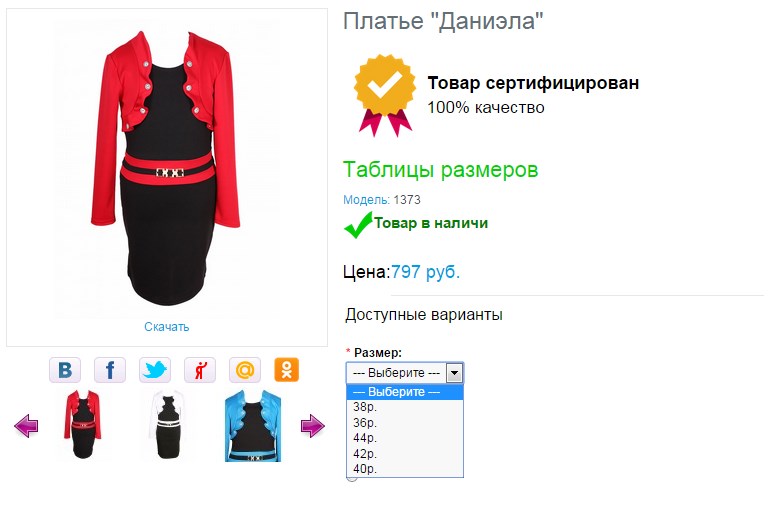Share with the Ya.ru red figure icon
771x528 pixels.
pyautogui.click(x=200, y=370)
